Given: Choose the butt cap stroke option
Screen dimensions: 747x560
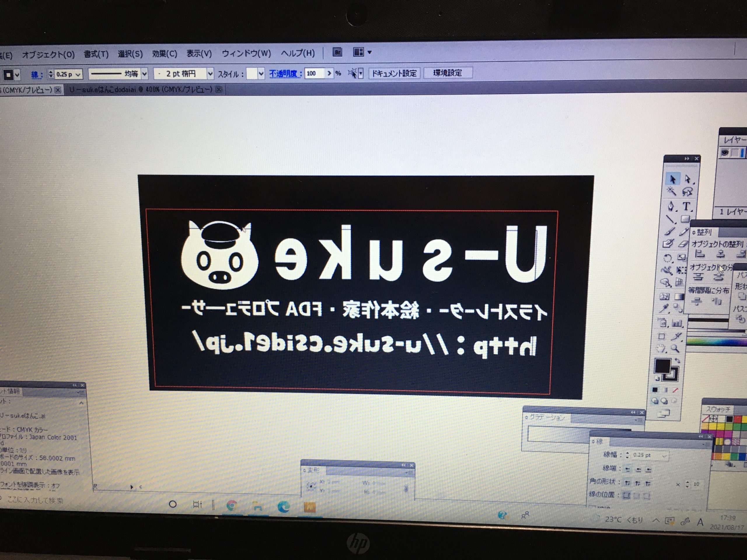Looking at the screenshot, I should (627, 470).
